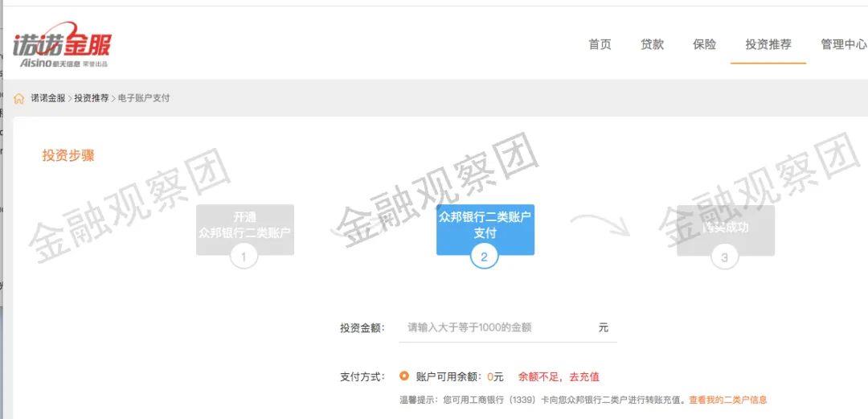Select step 1 circle number icon

[x=244, y=257]
